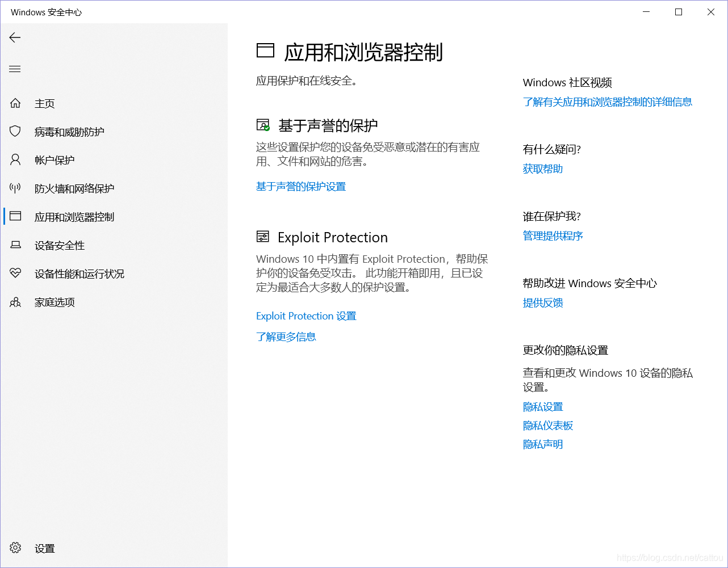Screen dimensions: 728x568
Task: Click the account protection person icon
Action: 15,160
